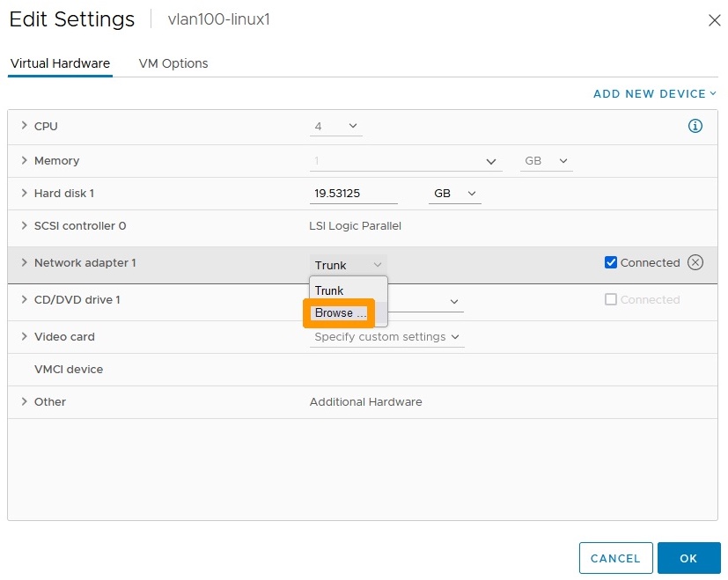The image size is (728, 580).
Task: Choose Browse ... in the network list
Action: [x=349, y=313]
